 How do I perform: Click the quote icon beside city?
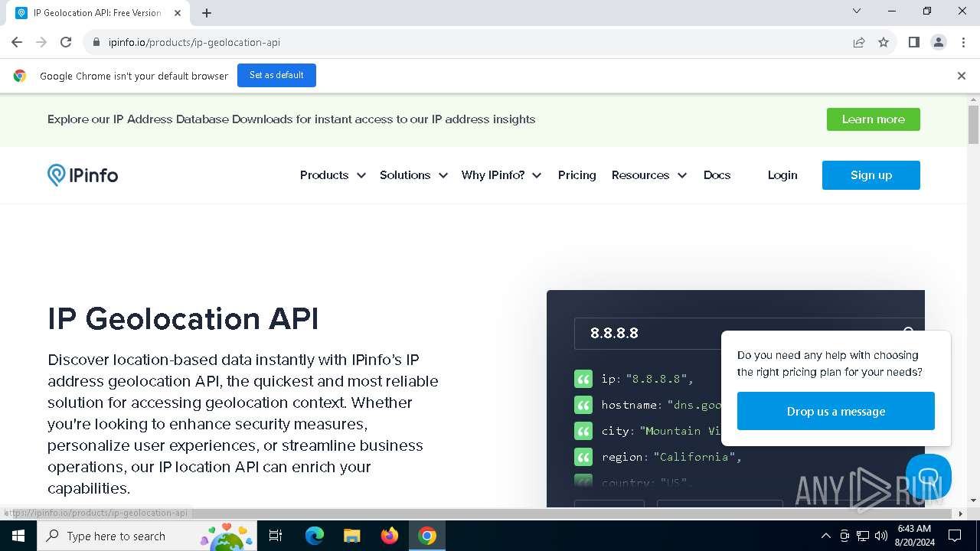tap(583, 431)
